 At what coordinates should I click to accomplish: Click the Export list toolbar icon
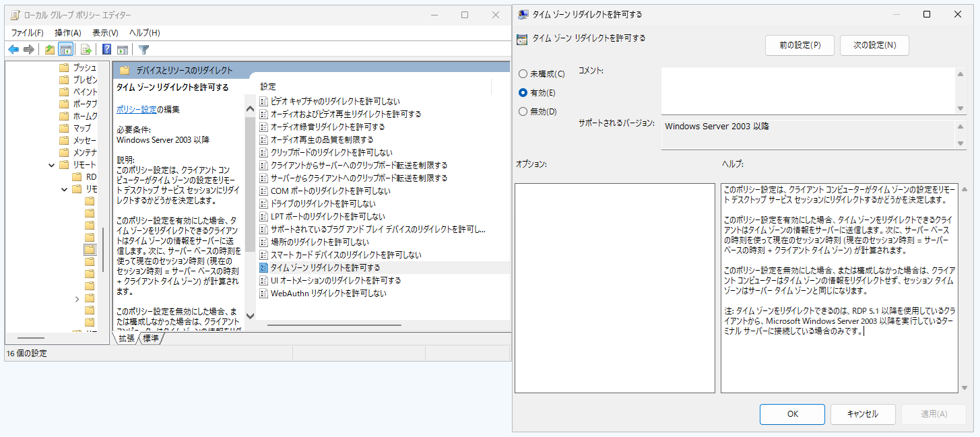(x=86, y=49)
